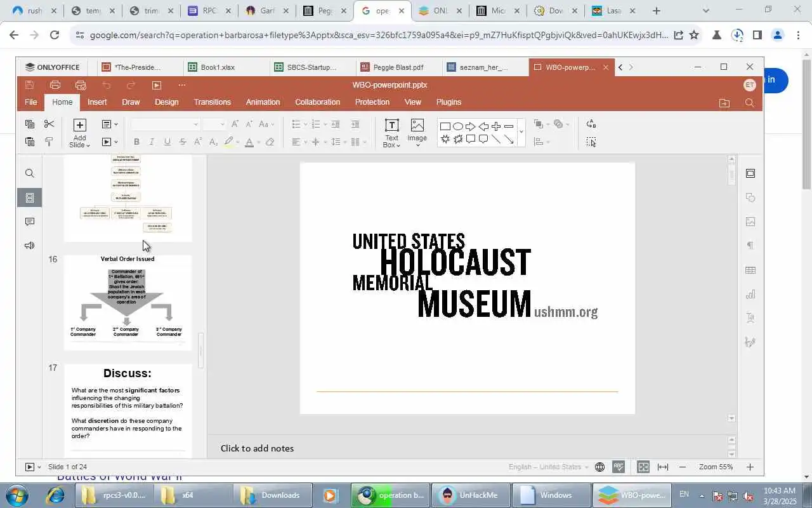Open the View tab
This screenshot has width=812, height=508.
pos(413,102)
